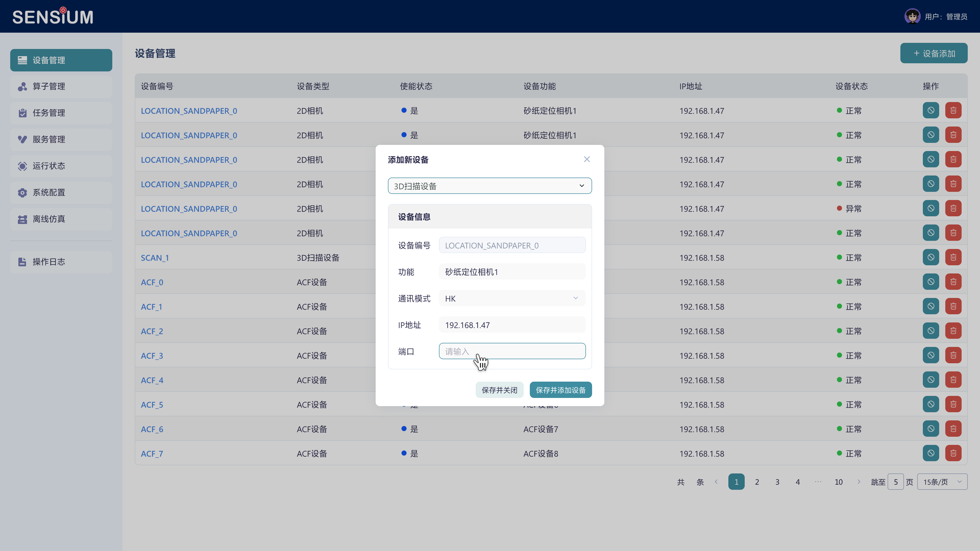Open 算子管理 in the sidebar
This screenshot has height=551, width=980.
coord(61,86)
